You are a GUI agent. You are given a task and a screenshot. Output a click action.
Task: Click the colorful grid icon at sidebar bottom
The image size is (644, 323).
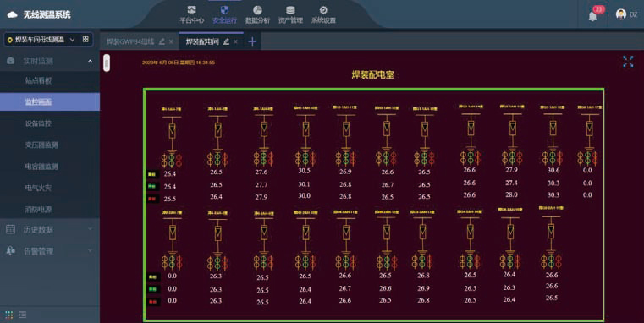pos(9,315)
